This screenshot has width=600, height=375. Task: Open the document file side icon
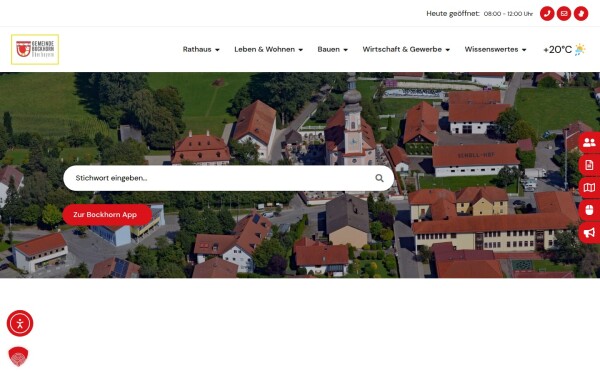pos(589,165)
